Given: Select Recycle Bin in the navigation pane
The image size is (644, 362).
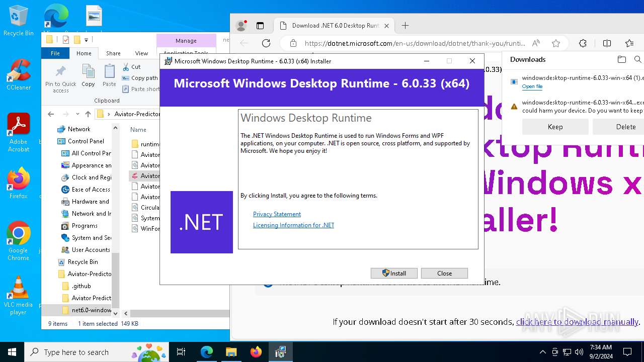Looking at the screenshot, I should (78, 262).
